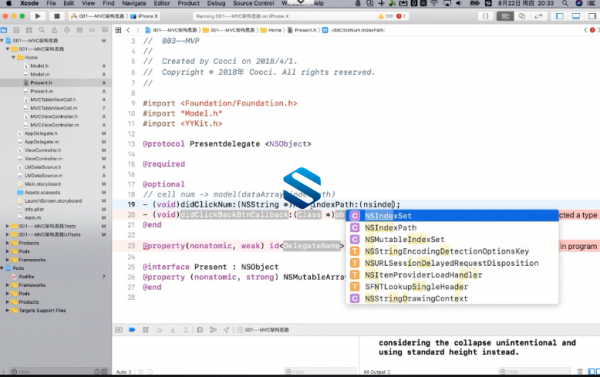Select NSIndexPath from autocomplete list
Screen dimensions: 600x377
tap(452, 227)
